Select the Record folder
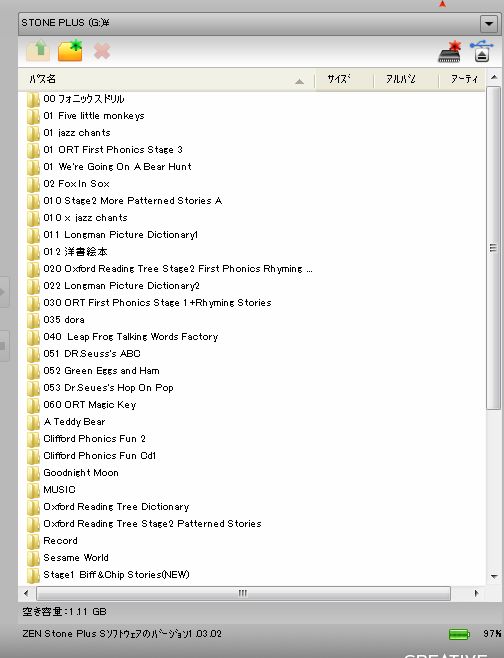This screenshot has height=658, width=504. coord(52,541)
